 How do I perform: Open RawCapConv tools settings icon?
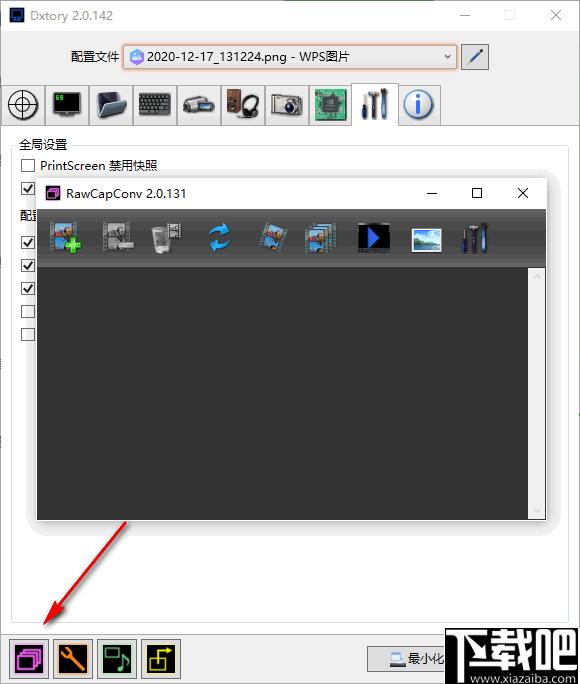point(474,238)
